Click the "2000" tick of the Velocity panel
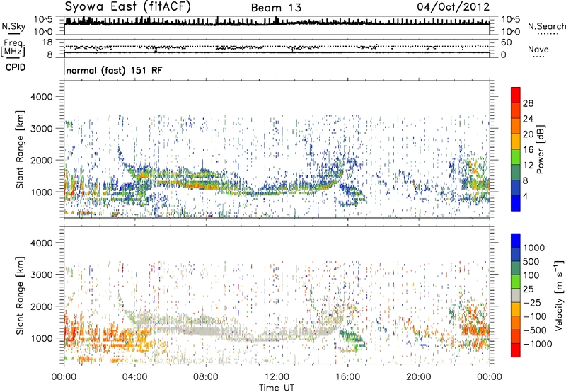The width and height of the screenshot is (566, 392). 41,306
